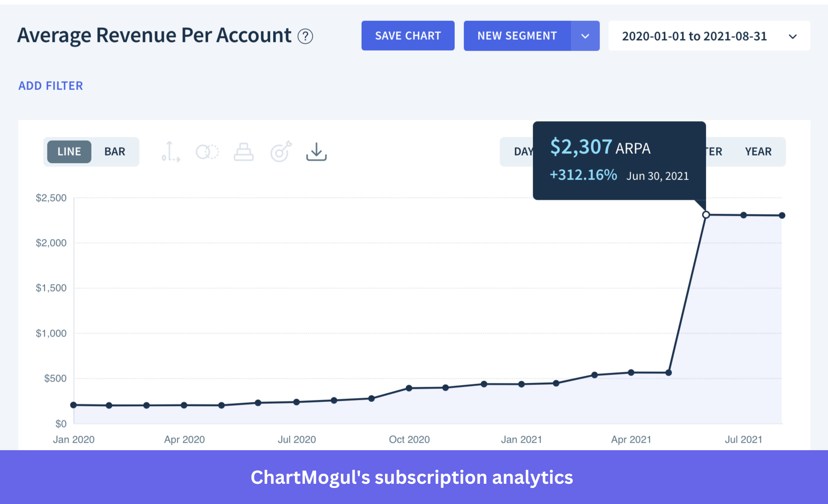
Task: Select the download icon in the toolbar
Action: point(316,152)
